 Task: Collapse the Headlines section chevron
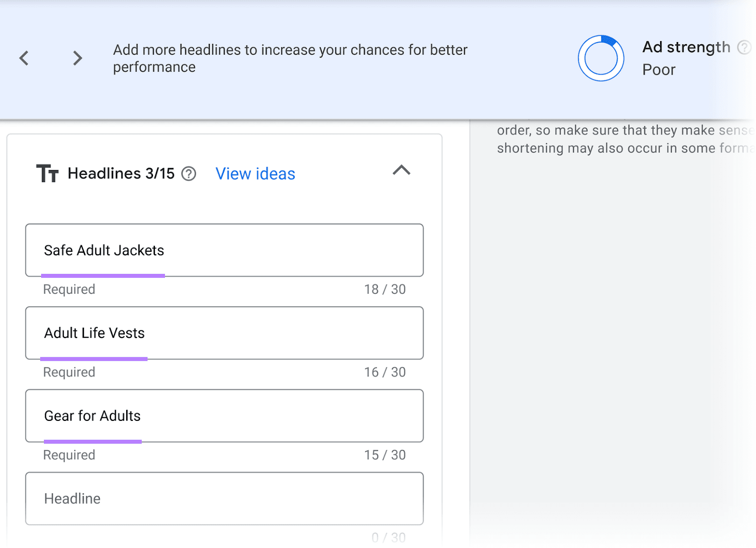(x=401, y=170)
